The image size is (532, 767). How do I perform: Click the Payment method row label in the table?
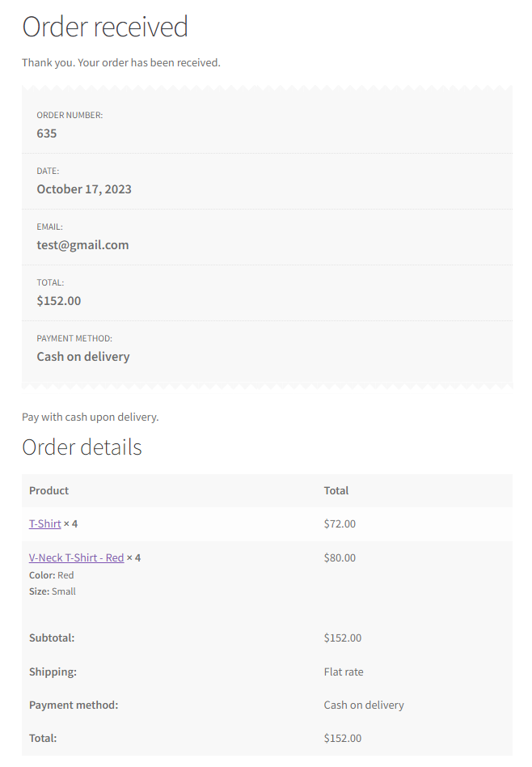74,705
